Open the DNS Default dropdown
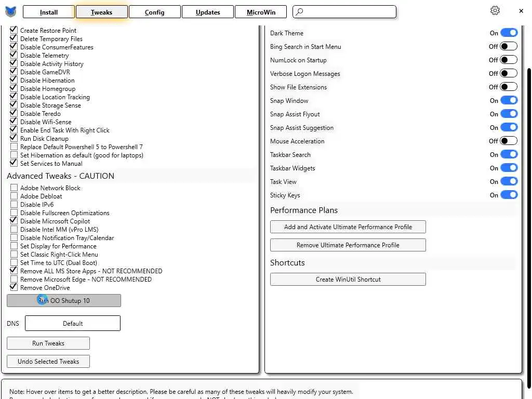This screenshot has width=532, height=399. point(73,323)
